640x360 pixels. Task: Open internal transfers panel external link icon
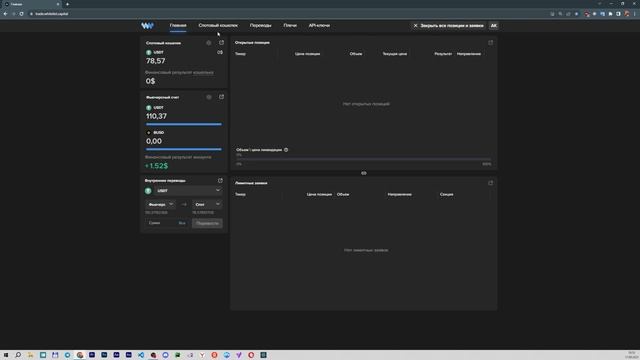pyautogui.click(x=220, y=180)
